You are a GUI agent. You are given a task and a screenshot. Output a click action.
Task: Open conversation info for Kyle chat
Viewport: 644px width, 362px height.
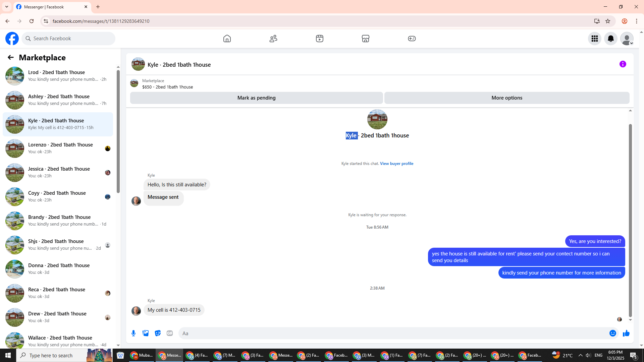(623, 64)
